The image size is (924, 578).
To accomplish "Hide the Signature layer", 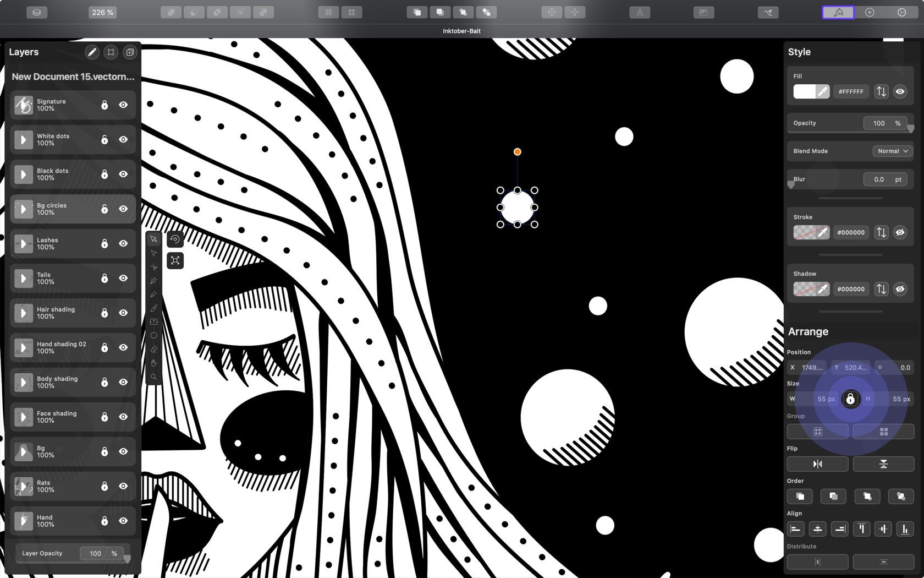I will (123, 105).
